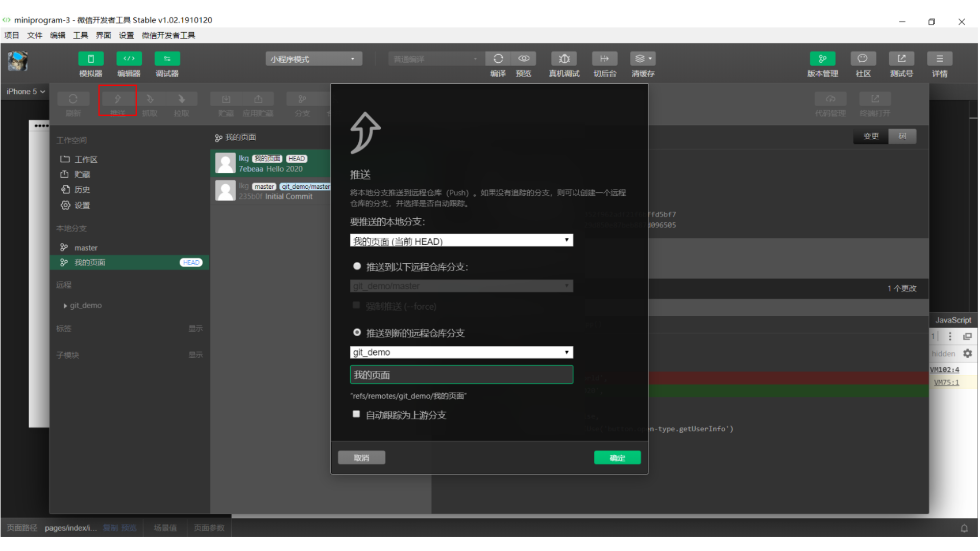
Task: Select push to new remote branch radio
Action: tap(357, 333)
